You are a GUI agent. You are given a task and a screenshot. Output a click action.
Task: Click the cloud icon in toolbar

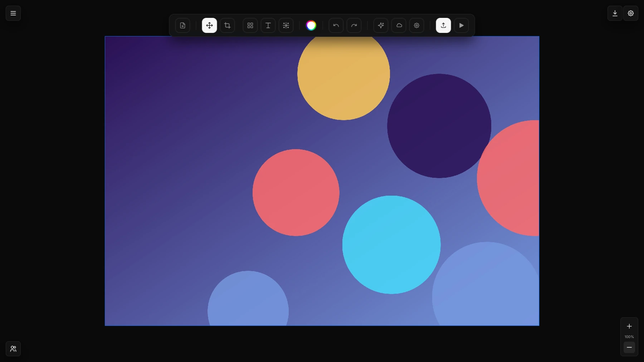pyautogui.click(x=399, y=25)
